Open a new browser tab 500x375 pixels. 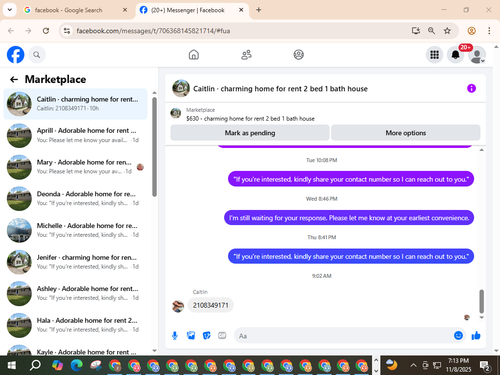pyautogui.click(x=259, y=10)
